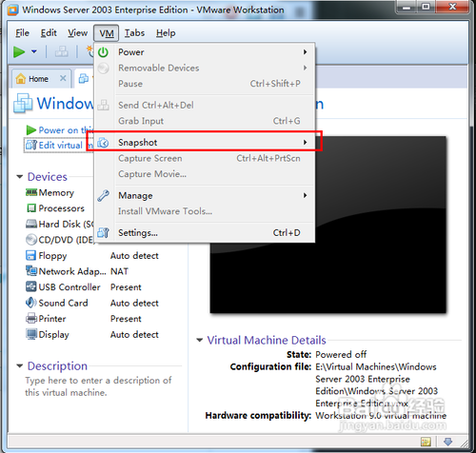Click the Memory device icon
Screen dimensions: 476x453
pyautogui.click(x=31, y=192)
